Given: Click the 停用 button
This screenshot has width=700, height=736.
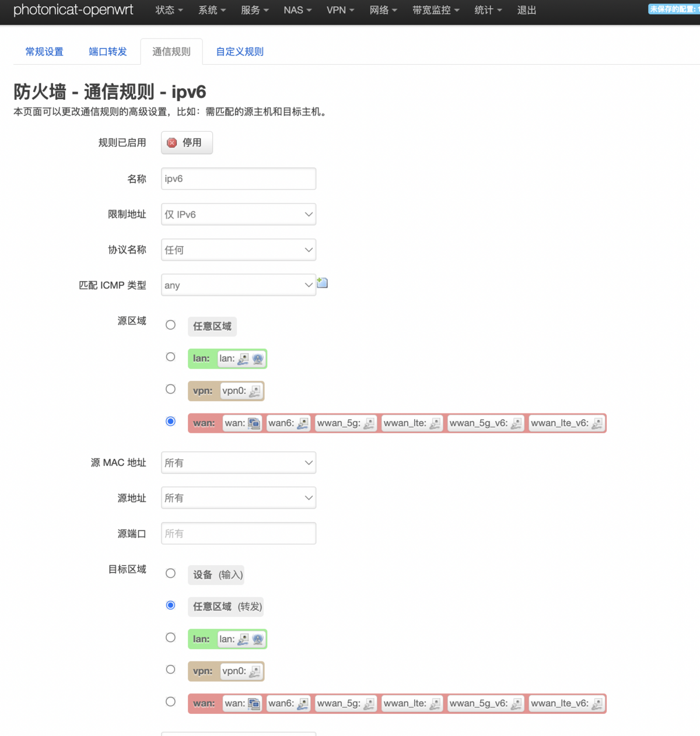Looking at the screenshot, I should 186,142.
